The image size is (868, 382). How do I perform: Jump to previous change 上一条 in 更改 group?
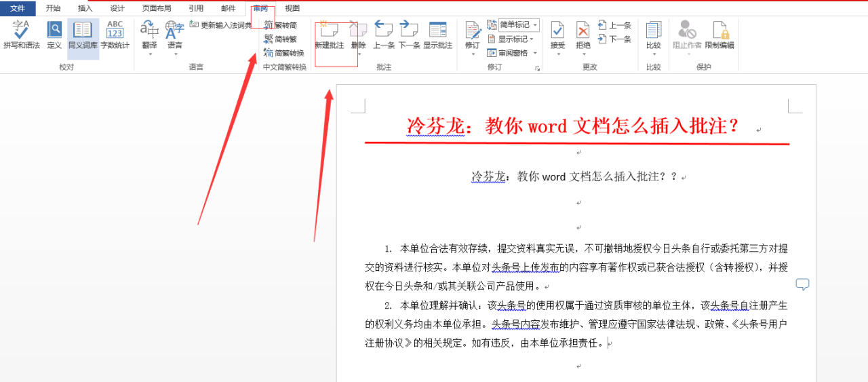pos(614,25)
